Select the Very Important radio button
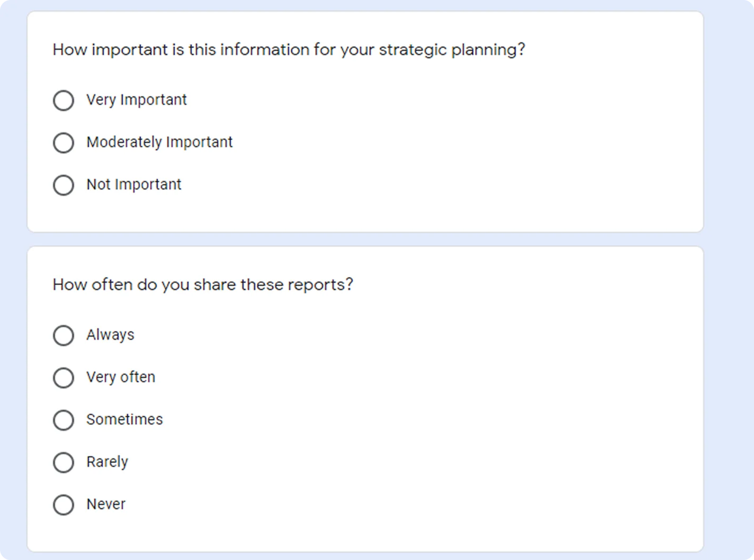 [63, 100]
